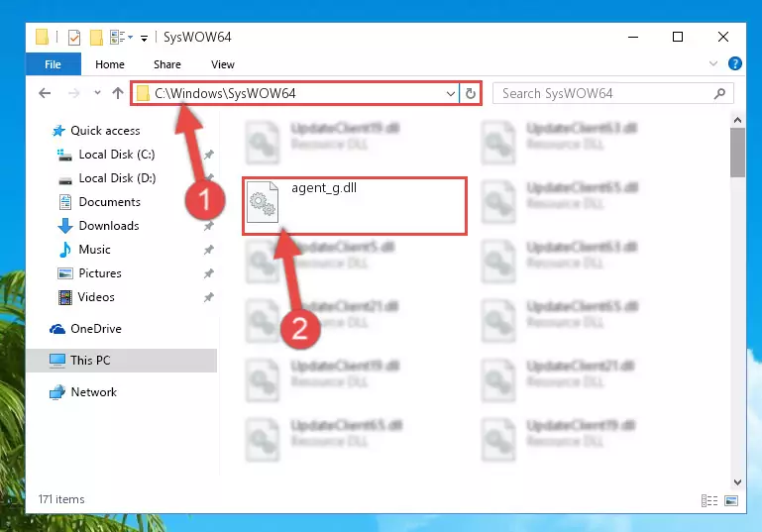Switch to Details view icon in status bar
Image resolution: width=762 pixels, height=532 pixels.
[709, 500]
